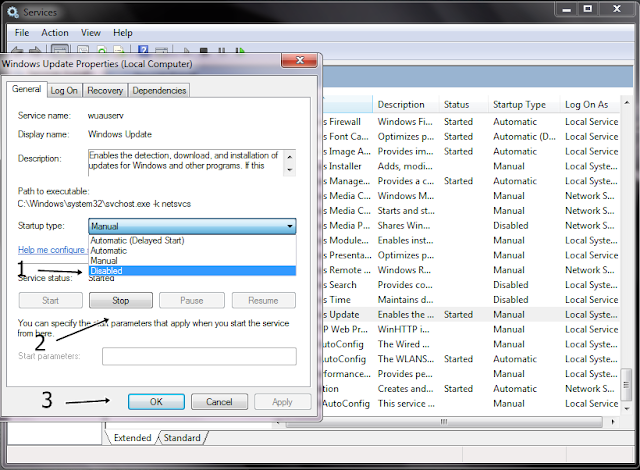Click the greyed Start button

51,300
